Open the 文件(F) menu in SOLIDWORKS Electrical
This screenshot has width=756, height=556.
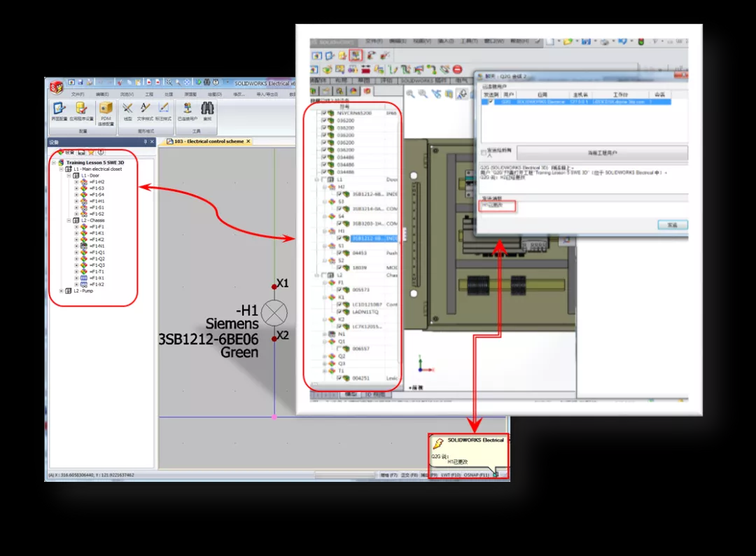pos(77,94)
